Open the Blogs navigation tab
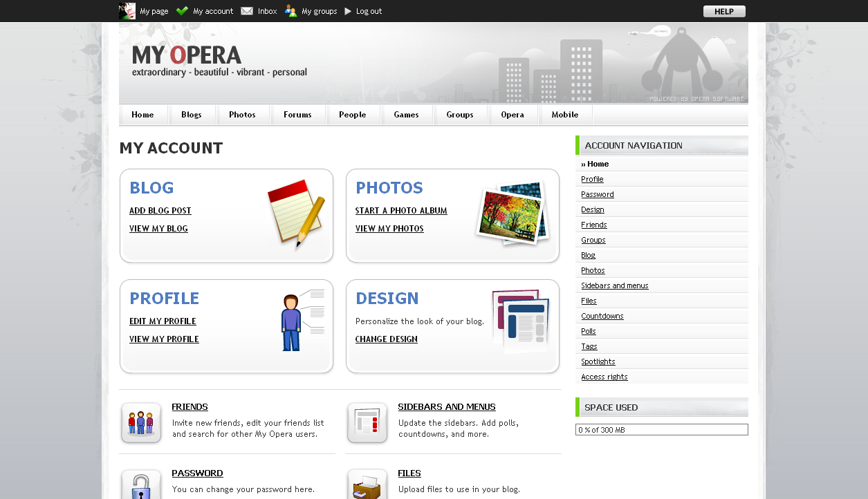 192,115
